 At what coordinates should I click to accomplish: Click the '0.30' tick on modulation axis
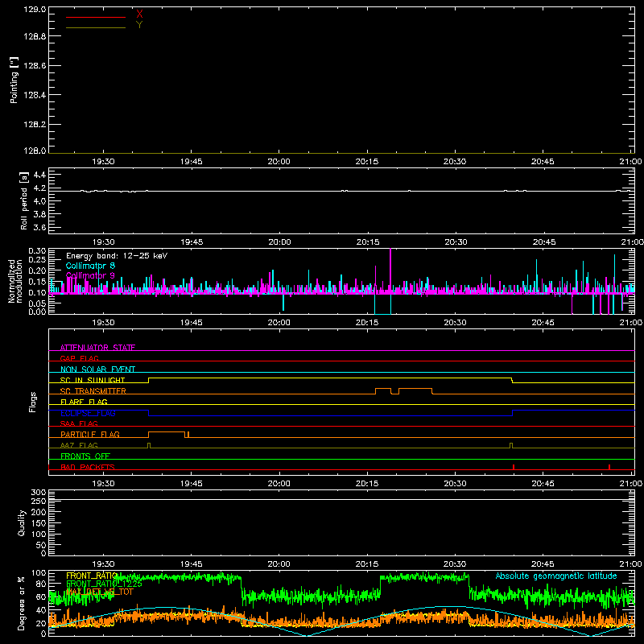pyautogui.click(x=37, y=251)
